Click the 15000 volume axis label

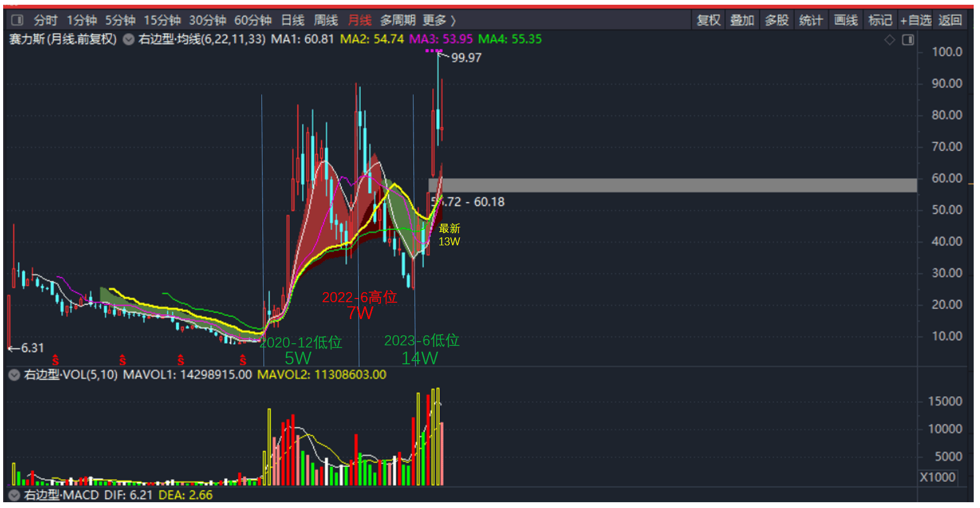945,402
